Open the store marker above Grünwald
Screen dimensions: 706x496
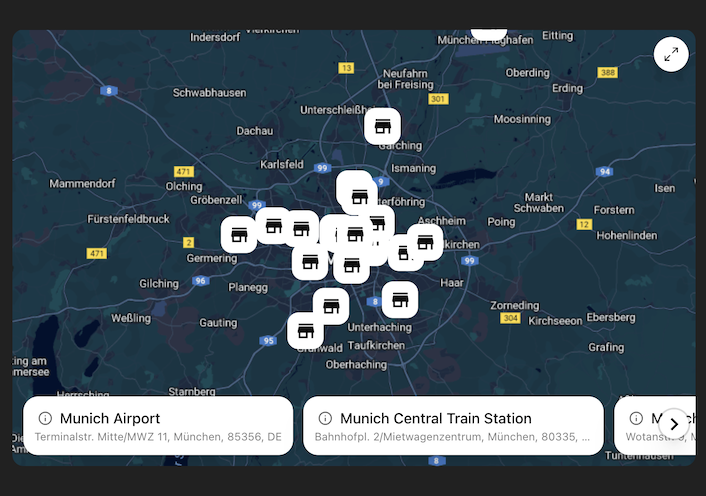[306, 331]
